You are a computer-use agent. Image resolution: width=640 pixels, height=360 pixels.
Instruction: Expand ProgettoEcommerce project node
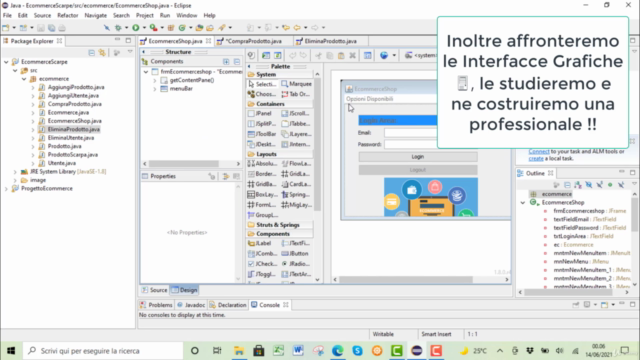pos(6,189)
